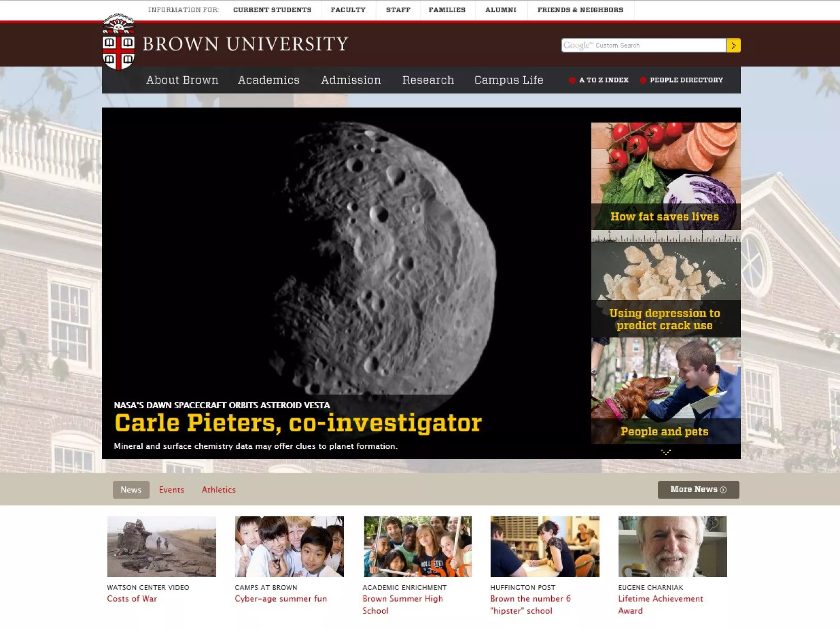This screenshot has height=630, width=840.
Task: Switch to the Athletics tab
Action: pyautogui.click(x=219, y=490)
